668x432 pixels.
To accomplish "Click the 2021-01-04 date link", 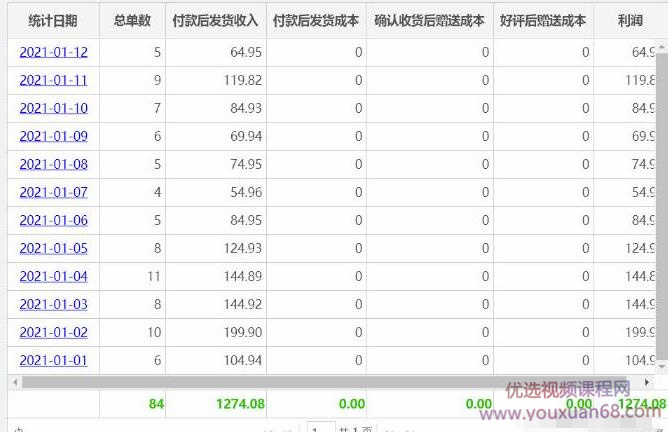I will (53, 276).
